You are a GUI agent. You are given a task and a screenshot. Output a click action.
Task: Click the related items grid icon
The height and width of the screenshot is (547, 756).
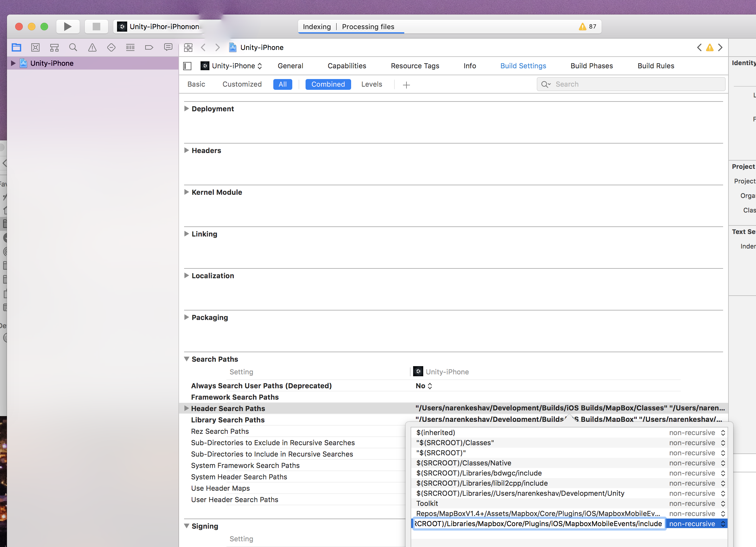click(x=188, y=48)
